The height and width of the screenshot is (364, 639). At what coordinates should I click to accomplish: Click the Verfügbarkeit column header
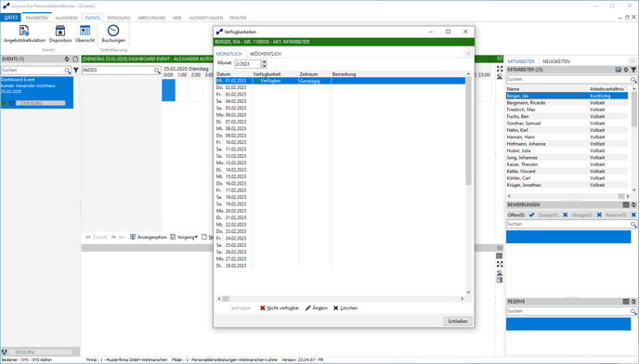275,74
